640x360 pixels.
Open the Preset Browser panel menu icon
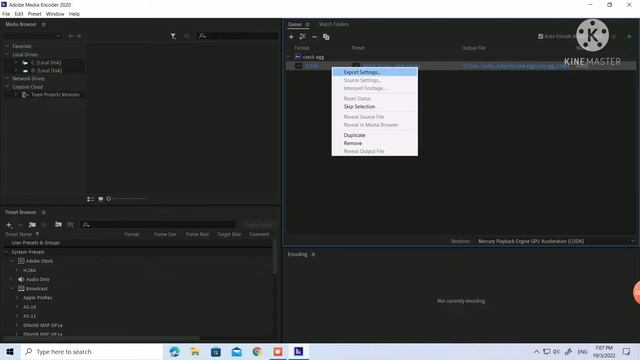[44, 212]
